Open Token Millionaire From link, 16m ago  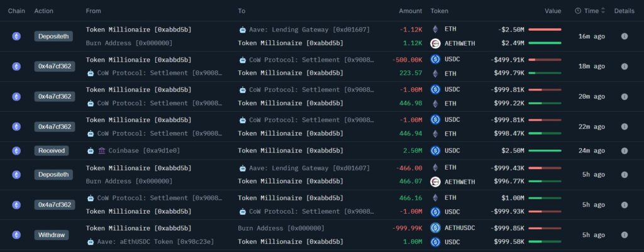[138, 30]
